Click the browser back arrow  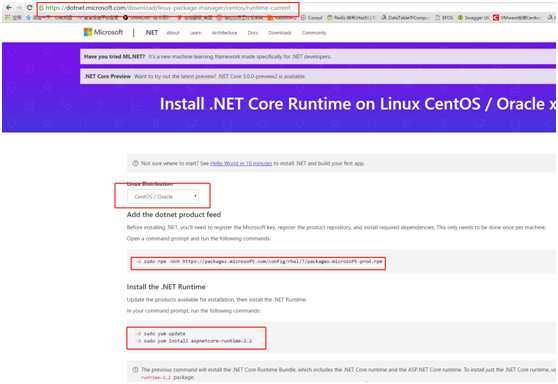[9, 7]
